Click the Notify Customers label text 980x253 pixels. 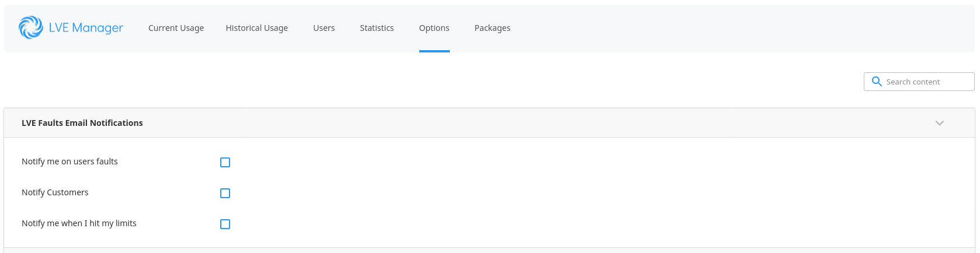(55, 192)
